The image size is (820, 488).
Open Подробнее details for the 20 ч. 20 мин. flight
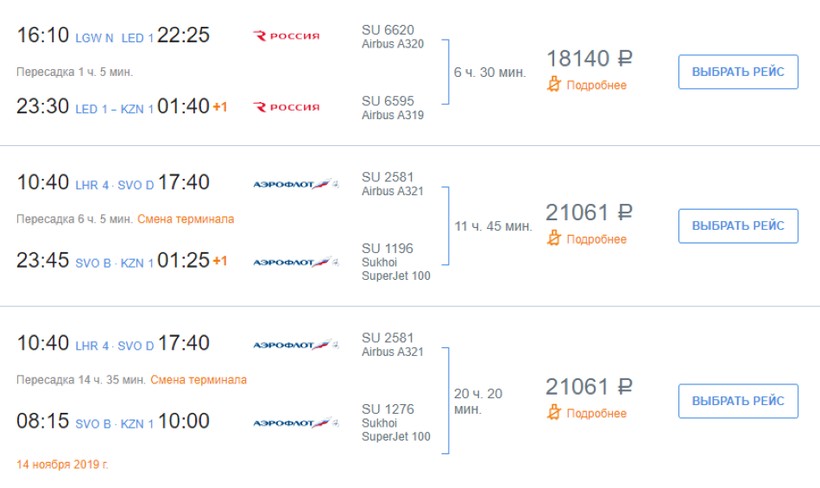point(597,413)
